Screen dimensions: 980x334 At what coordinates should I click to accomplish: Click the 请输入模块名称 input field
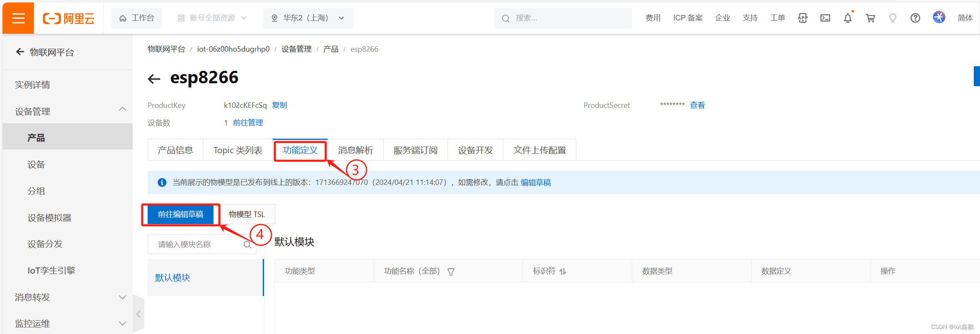tap(202, 244)
